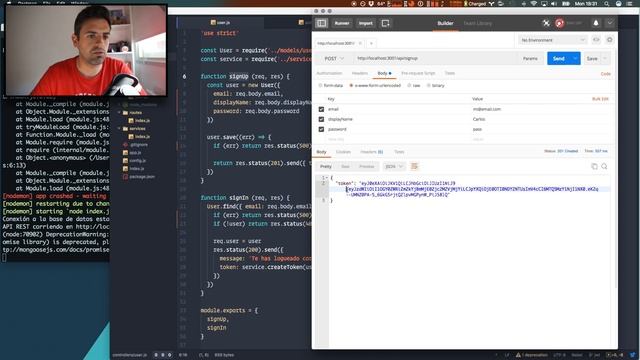
Task: Click the Save button
Action: coord(592,58)
